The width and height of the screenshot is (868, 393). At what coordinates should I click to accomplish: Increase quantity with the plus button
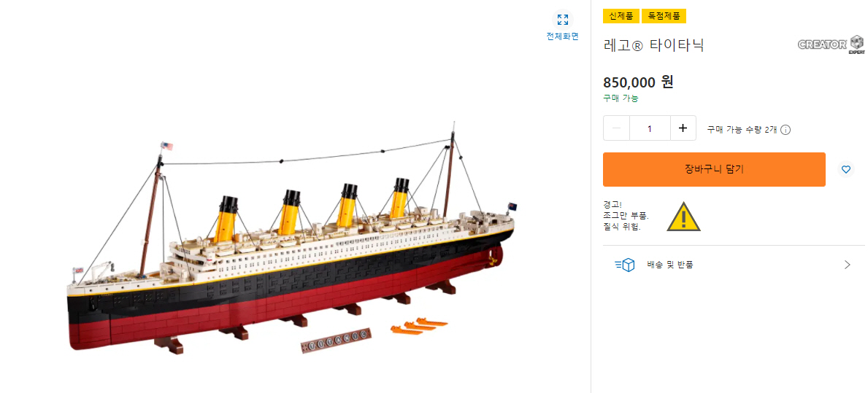[683, 128]
